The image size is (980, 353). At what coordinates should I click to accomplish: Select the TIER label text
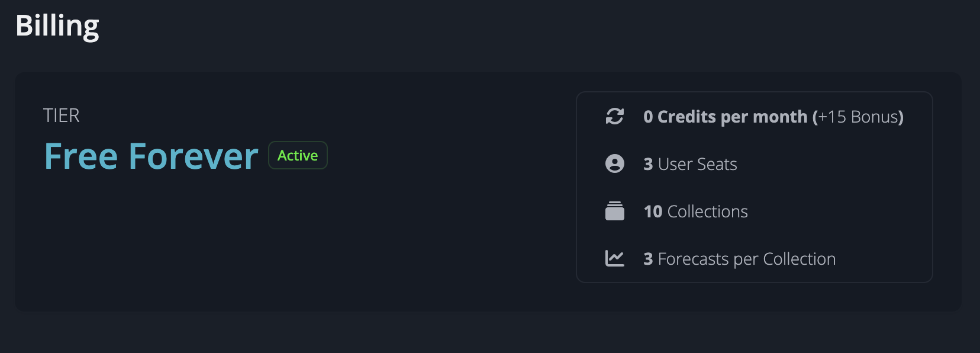[62, 115]
